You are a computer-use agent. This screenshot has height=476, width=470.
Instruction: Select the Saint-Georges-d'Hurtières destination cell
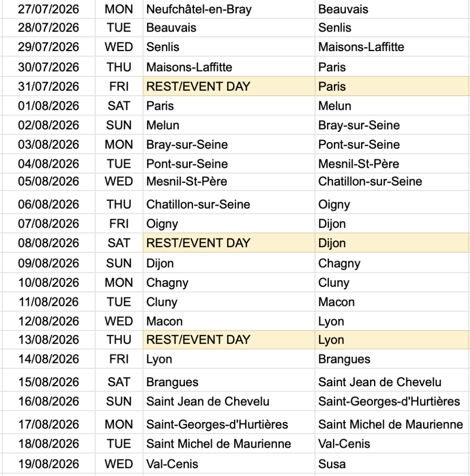tap(392, 401)
